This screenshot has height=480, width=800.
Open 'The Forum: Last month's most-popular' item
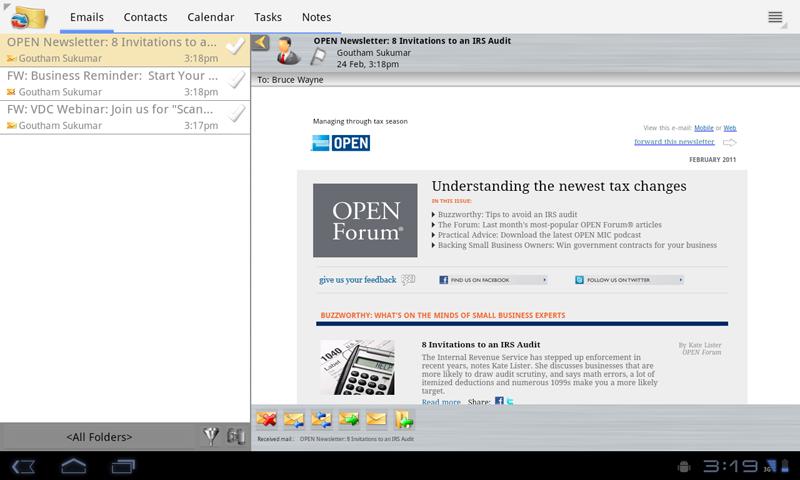click(549, 224)
